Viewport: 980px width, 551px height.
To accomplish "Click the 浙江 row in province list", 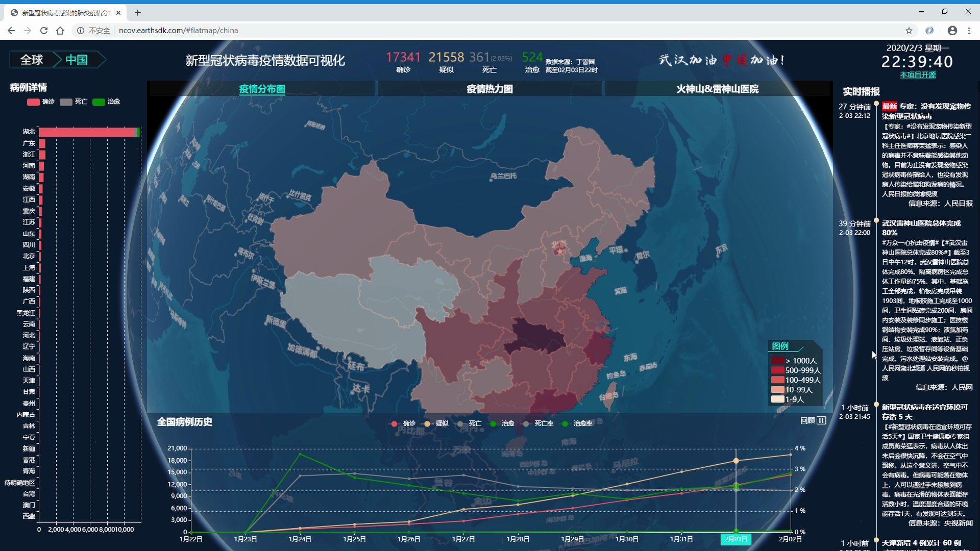I will tap(29, 155).
